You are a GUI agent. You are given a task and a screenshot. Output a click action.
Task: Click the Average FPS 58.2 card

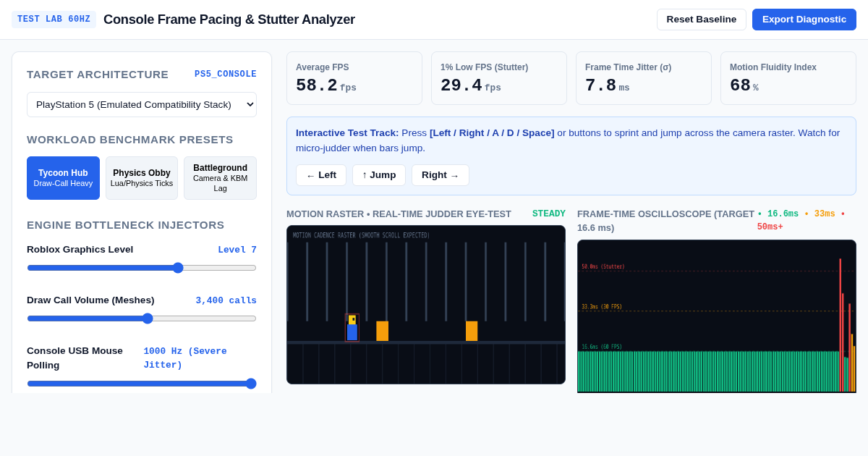point(354,78)
